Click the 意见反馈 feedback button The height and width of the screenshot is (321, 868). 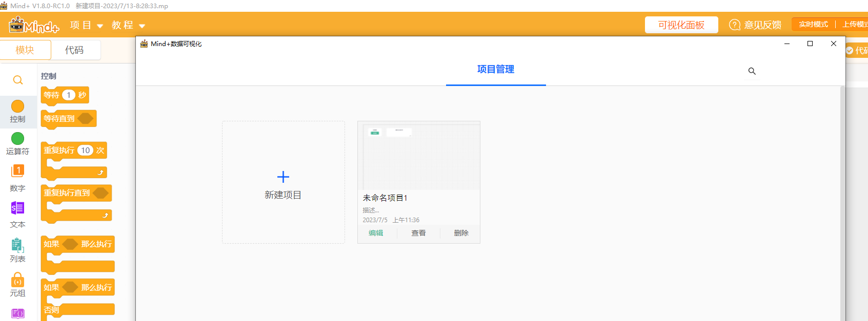pyautogui.click(x=755, y=25)
